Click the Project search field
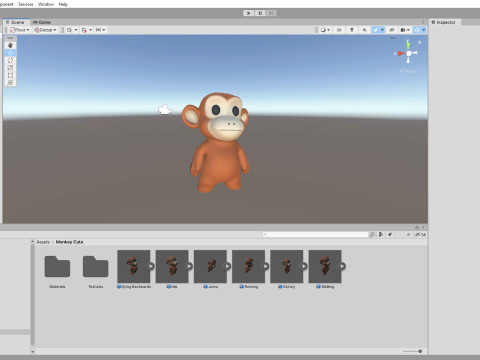480x360 pixels. coord(315,235)
